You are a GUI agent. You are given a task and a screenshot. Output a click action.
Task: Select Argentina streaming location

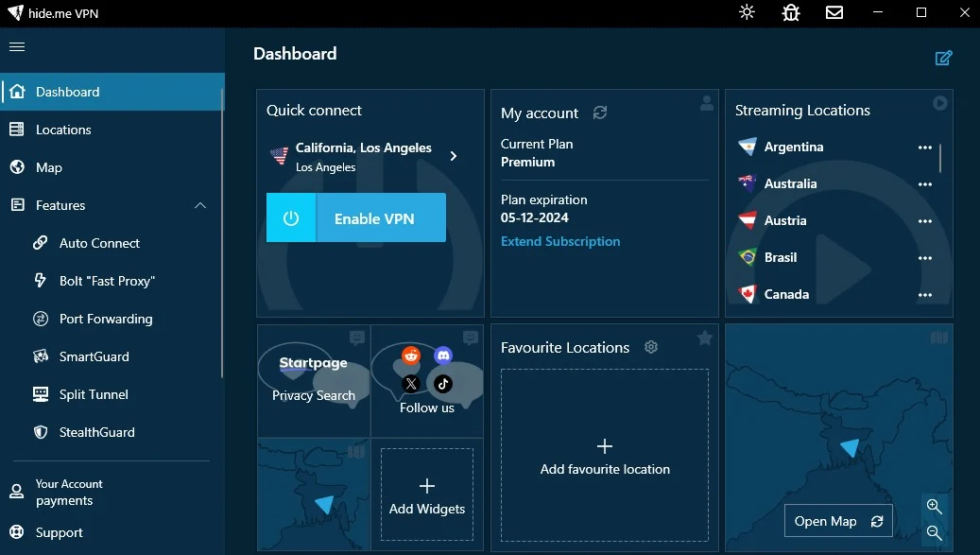coord(794,147)
